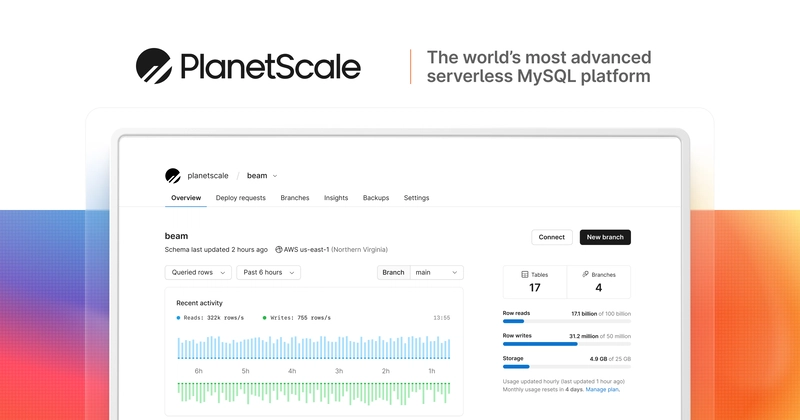This screenshot has width=800, height=420.
Task: Follow the Manage plan link
Action: pyautogui.click(x=603, y=389)
